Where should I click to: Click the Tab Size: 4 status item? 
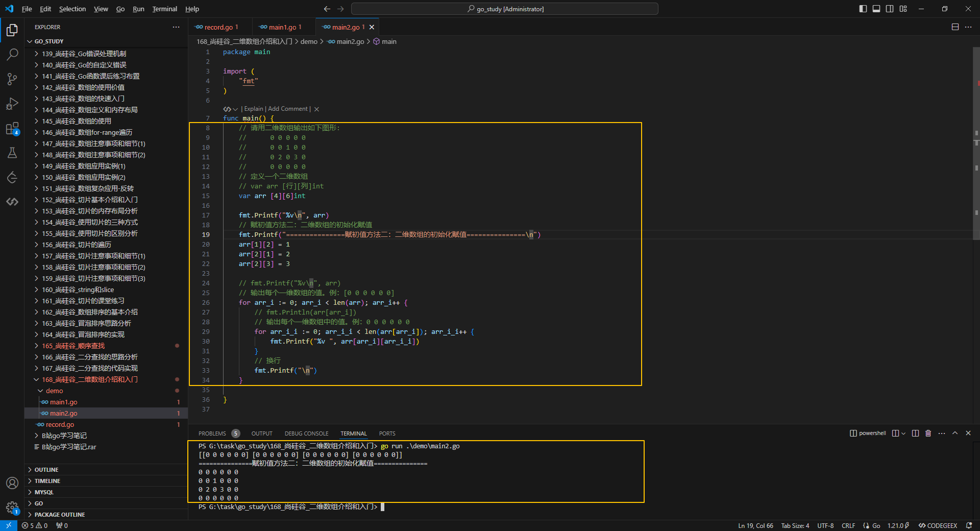coord(795,525)
